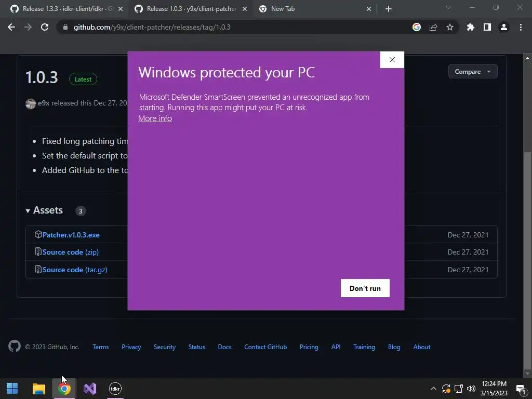The width and height of the screenshot is (532, 399).
Task: Show hidden system tray icons
Action: click(433, 389)
